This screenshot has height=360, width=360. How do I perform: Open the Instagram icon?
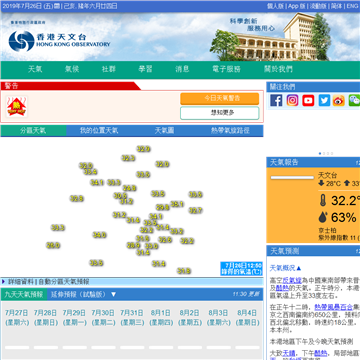click(292, 100)
